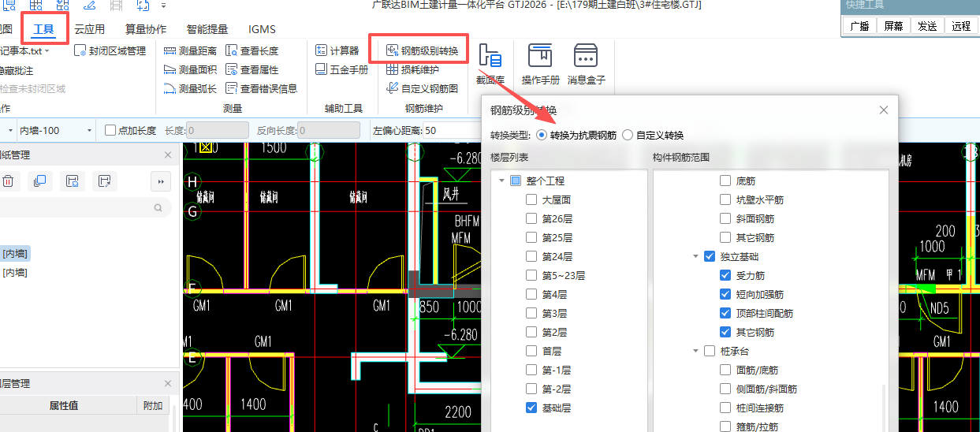Open the 钢筋级别转换 rebar grade conversion tool

[x=423, y=50]
